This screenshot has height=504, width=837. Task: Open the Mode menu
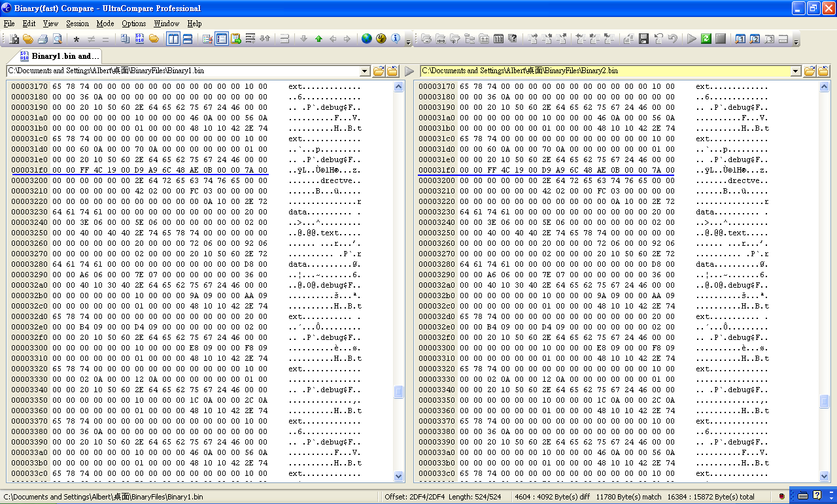pos(105,24)
